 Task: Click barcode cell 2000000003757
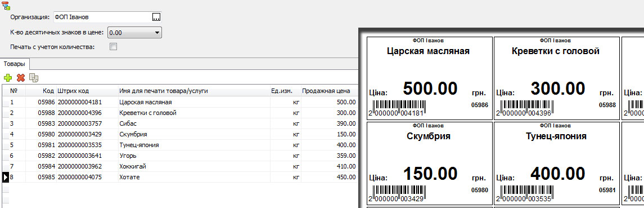(x=87, y=123)
